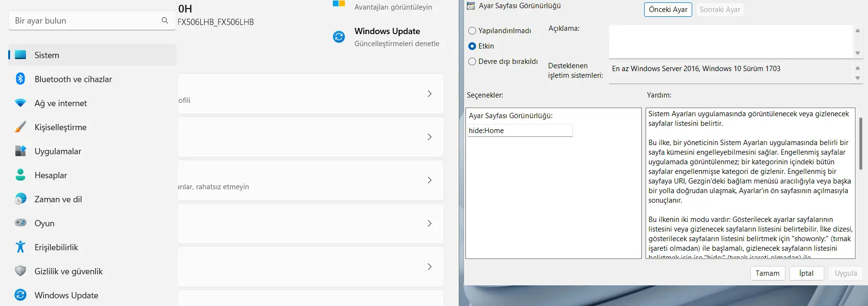The width and height of the screenshot is (868, 306).
Task: Click the Windows Update sync icon in sidebar
Action: [20, 295]
